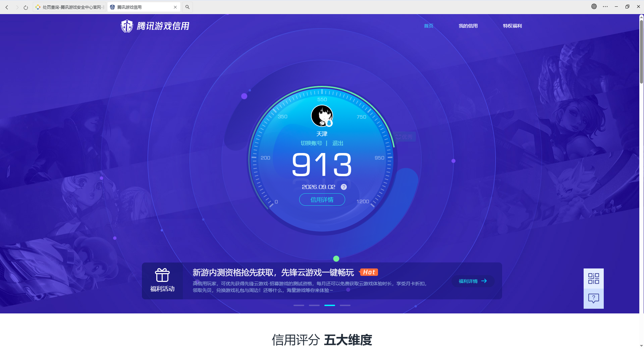Open 特权福利 navigation item
Image resolution: width=644 pixels, height=349 pixels.
click(x=512, y=26)
